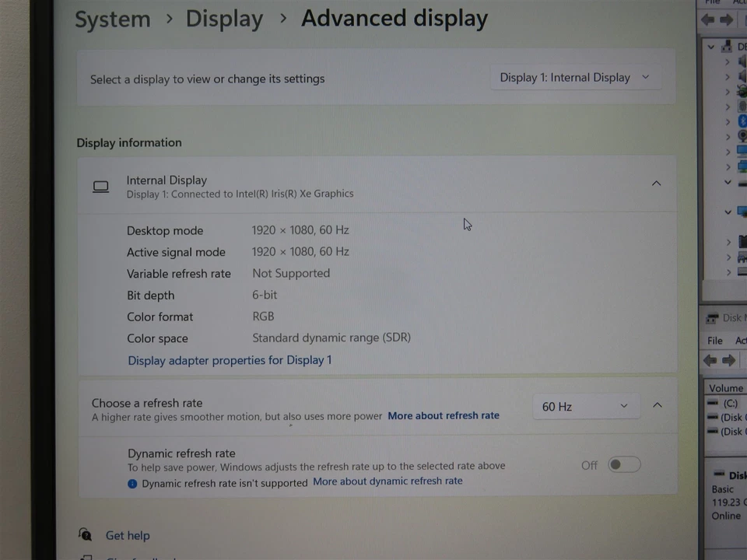The height and width of the screenshot is (560, 747).
Task: Open the File menu in Disk Management
Action: (x=714, y=340)
